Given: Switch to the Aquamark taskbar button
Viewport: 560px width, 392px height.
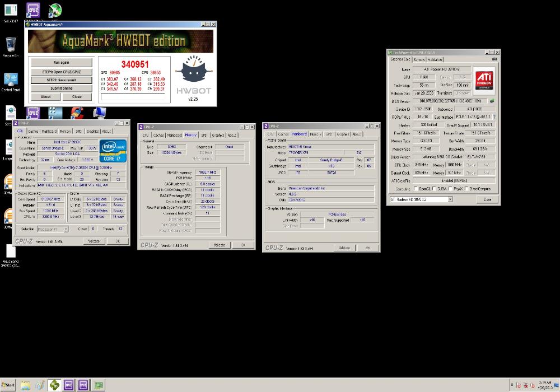Looking at the screenshot, I should click(x=54, y=385).
